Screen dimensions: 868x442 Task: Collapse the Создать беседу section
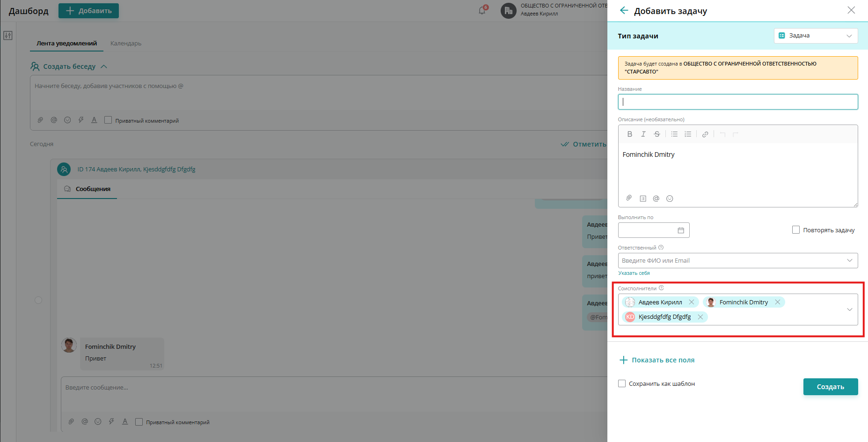pos(104,66)
